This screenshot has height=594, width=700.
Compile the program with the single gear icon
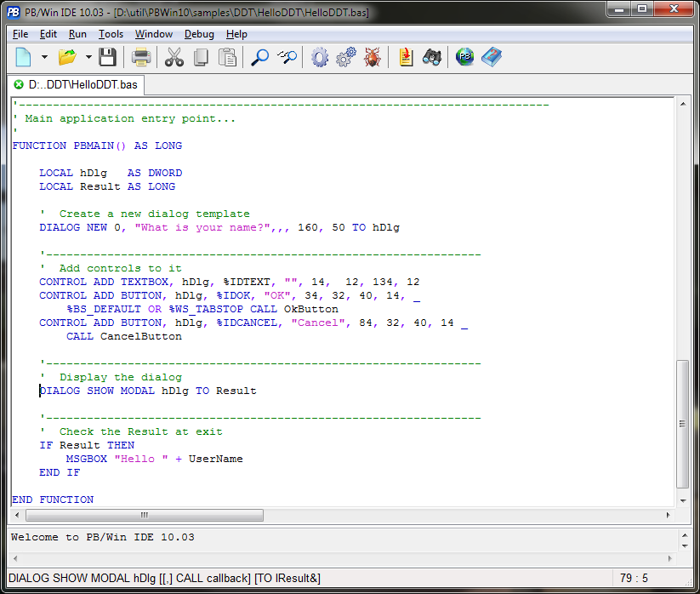click(x=320, y=57)
